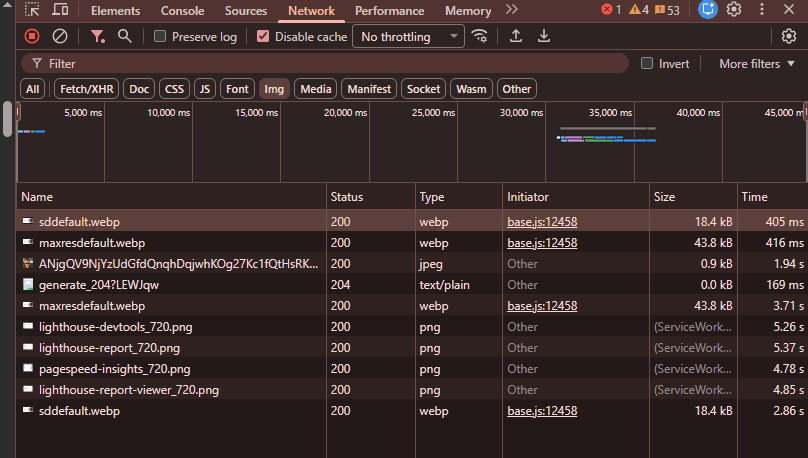
Task: Stop recording the network log
Action: click(x=32, y=36)
